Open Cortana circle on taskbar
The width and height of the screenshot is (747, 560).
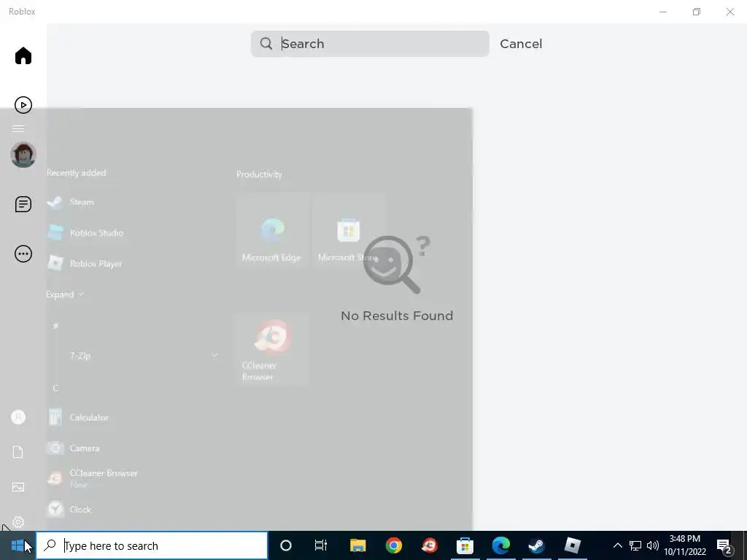(286, 545)
